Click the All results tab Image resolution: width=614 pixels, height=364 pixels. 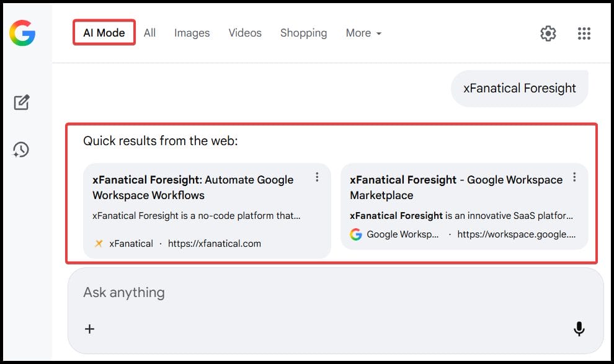click(149, 33)
